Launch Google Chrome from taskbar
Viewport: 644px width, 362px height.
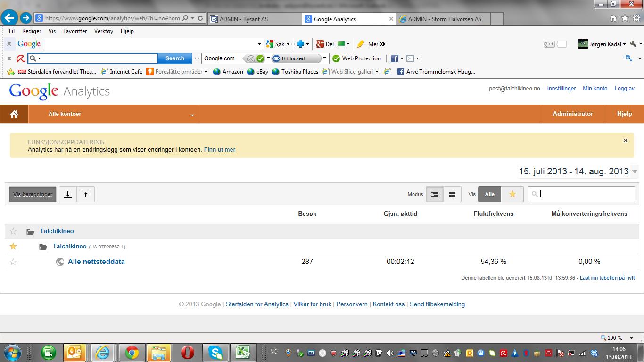click(132, 353)
